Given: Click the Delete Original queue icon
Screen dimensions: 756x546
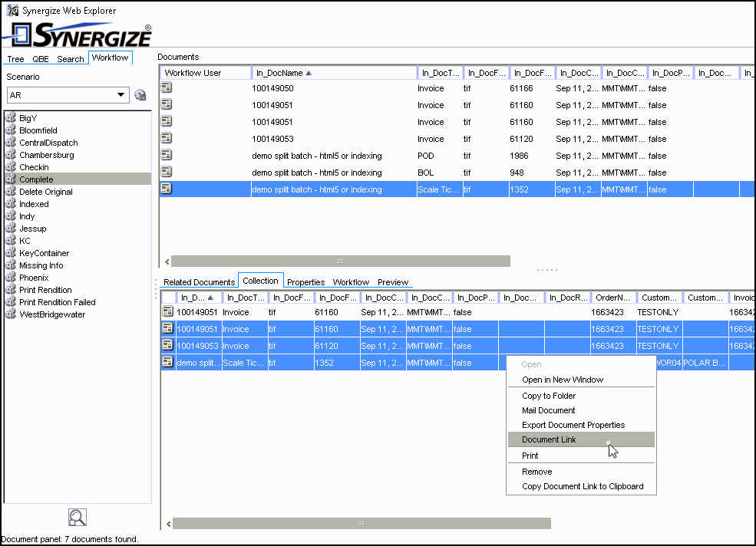Looking at the screenshot, I should (x=11, y=191).
